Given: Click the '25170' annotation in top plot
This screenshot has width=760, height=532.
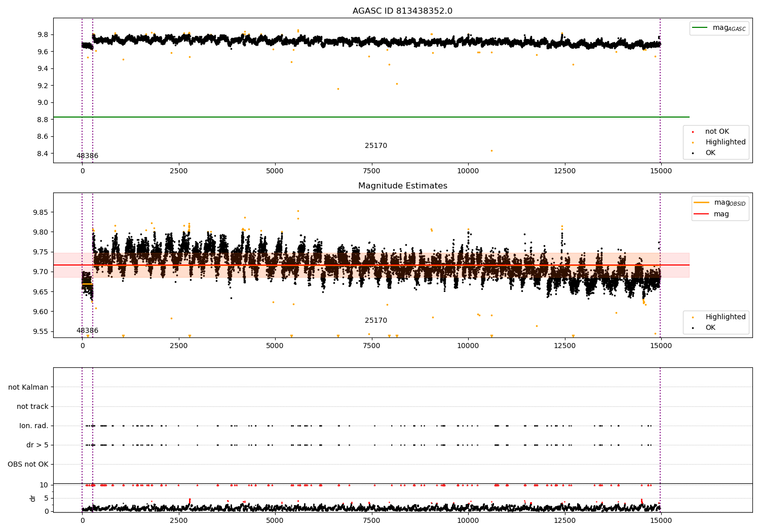Looking at the screenshot, I should tap(376, 146).
